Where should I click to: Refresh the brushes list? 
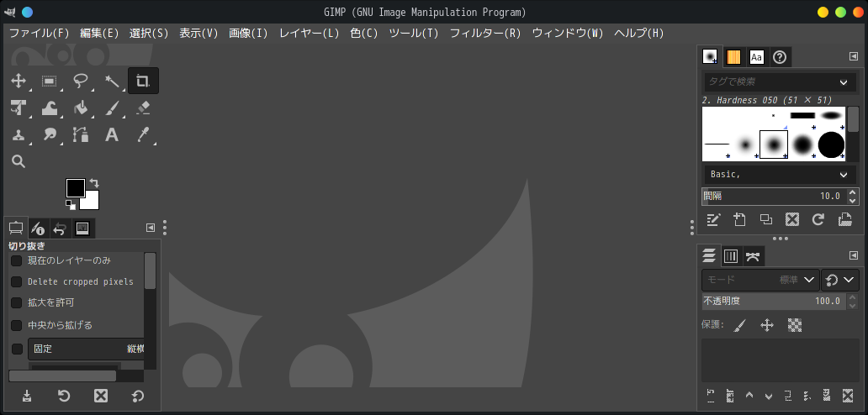[x=818, y=219]
